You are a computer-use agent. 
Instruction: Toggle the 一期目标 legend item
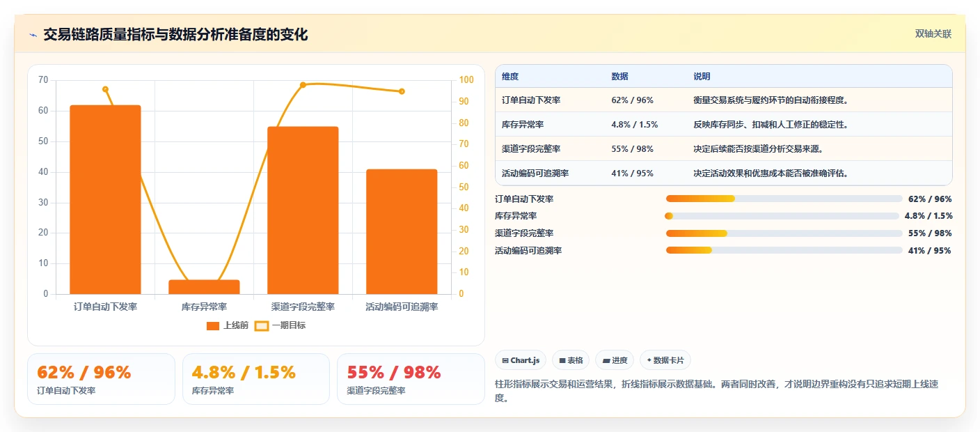pyautogui.click(x=280, y=325)
